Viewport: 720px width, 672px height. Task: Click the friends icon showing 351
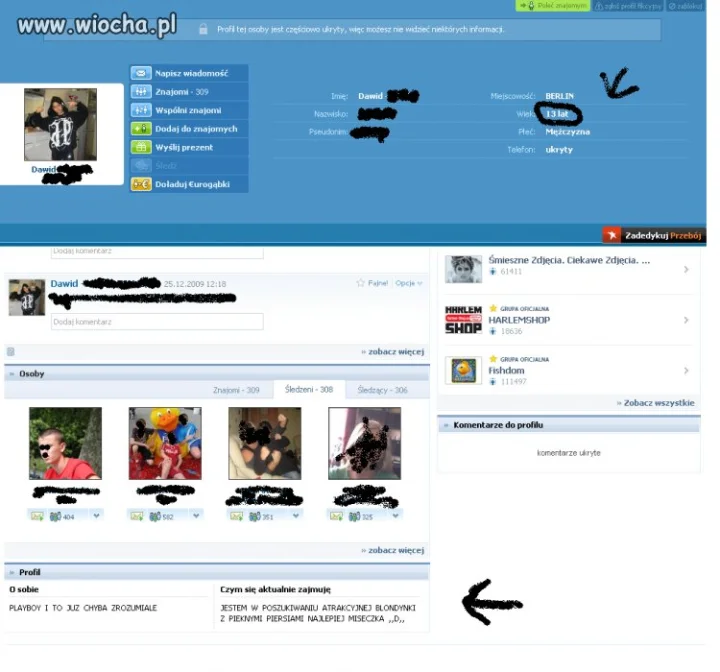coord(255,516)
